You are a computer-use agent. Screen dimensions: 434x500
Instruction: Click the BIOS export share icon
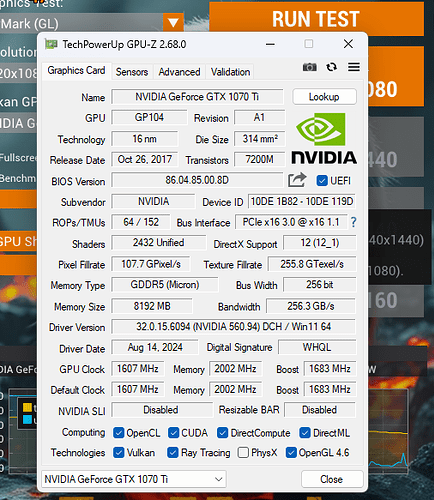(297, 180)
